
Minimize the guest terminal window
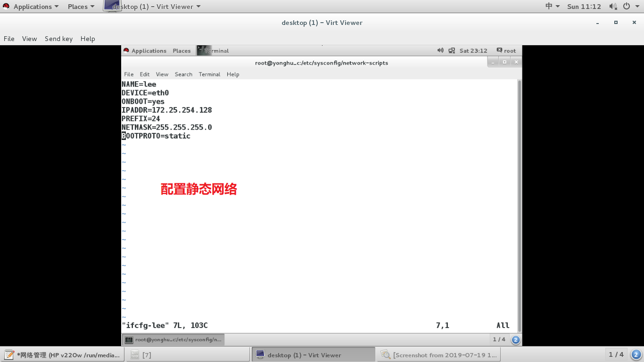pyautogui.click(x=493, y=62)
